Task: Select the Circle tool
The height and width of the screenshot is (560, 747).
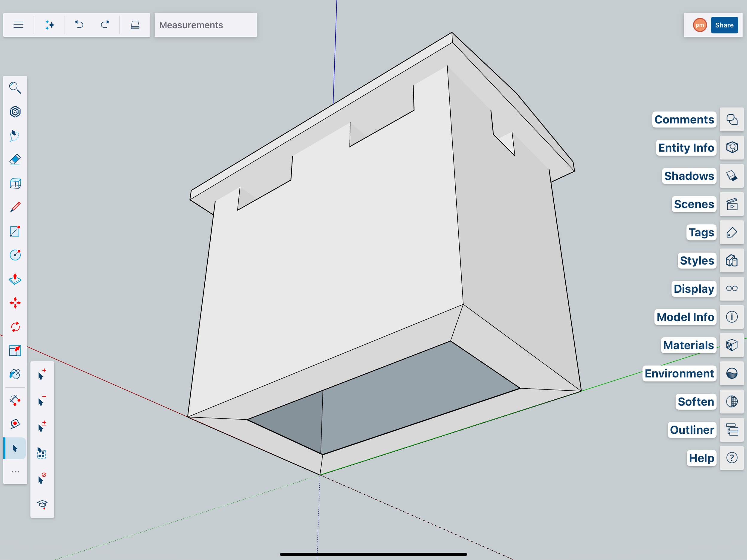Action: pos(15,255)
